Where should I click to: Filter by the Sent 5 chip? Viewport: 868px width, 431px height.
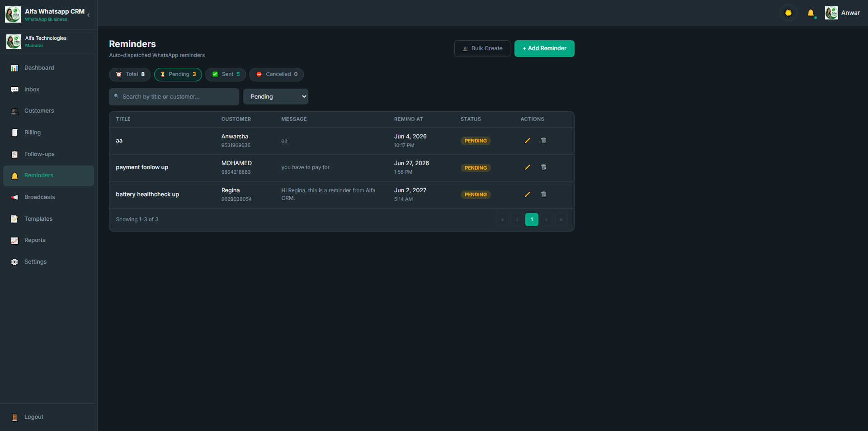pos(226,74)
